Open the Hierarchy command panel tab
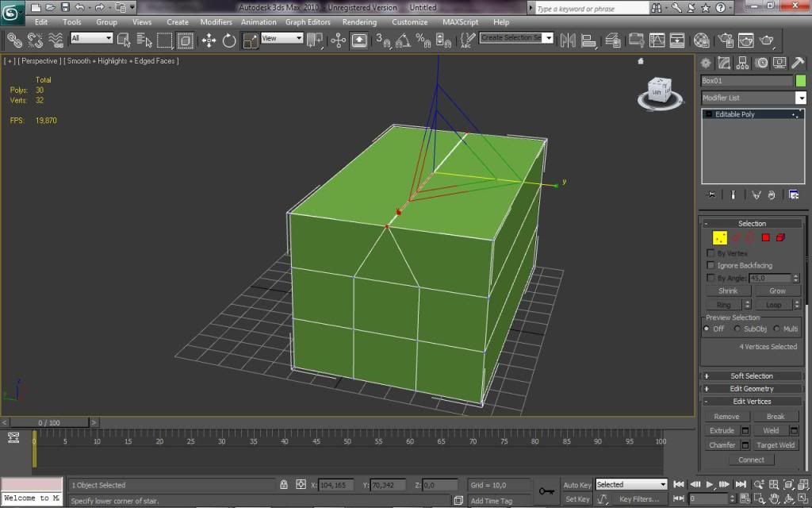812x508 pixels. [743, 63]
